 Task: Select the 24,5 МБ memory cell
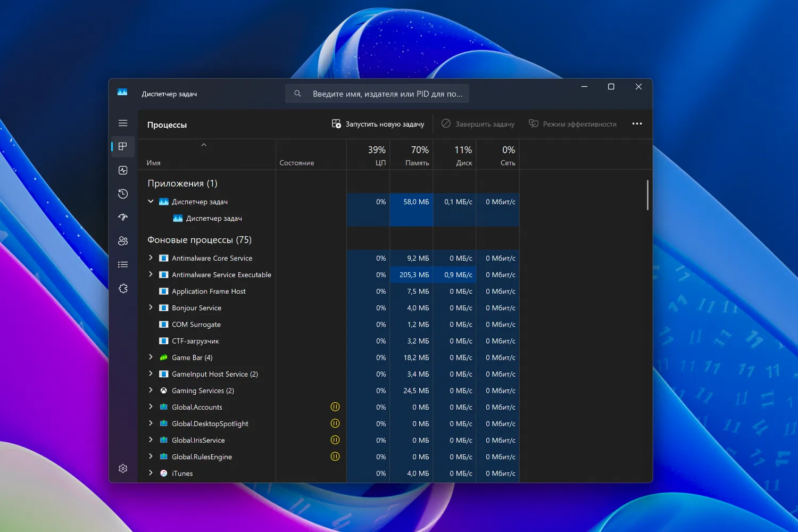pos(411,390)
